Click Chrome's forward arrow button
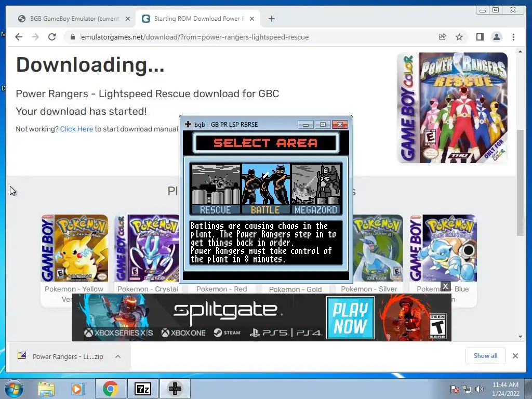This screenshot has height=399, width=532. pos(35,37)
